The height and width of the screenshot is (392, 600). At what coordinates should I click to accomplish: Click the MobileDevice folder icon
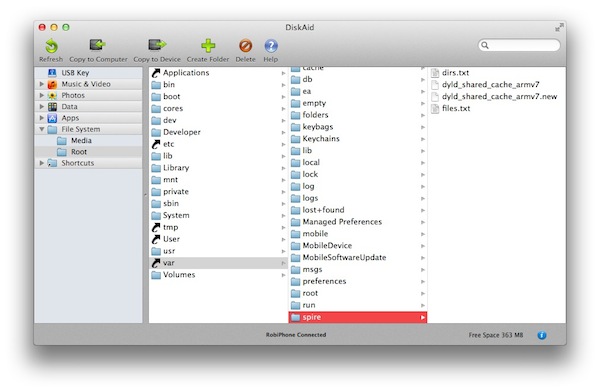tap(295, 246)
